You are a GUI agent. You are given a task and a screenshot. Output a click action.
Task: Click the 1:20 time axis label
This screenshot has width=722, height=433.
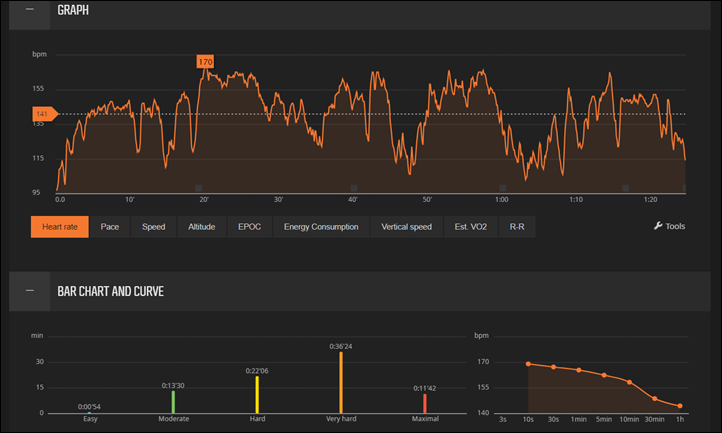pyautogui.click(x=650, y=199)
